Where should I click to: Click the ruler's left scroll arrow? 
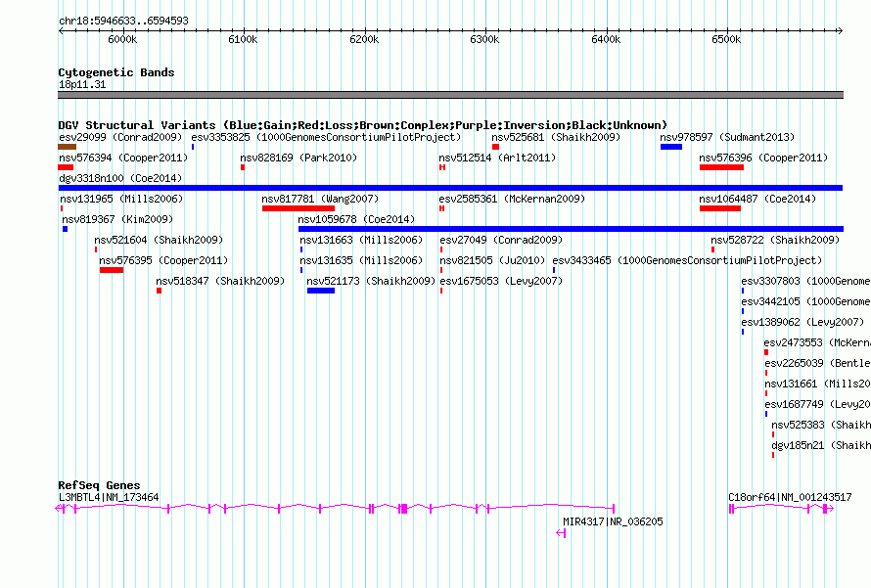(x=61, y=30)
